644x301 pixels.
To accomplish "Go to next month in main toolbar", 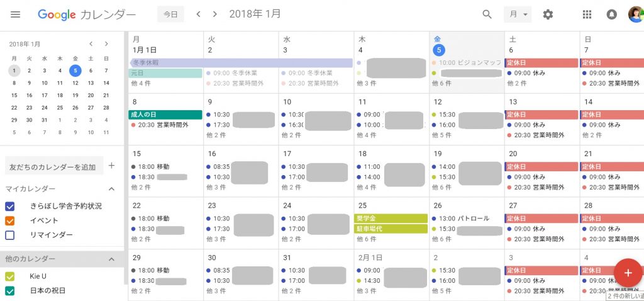I will coord(215,14).
